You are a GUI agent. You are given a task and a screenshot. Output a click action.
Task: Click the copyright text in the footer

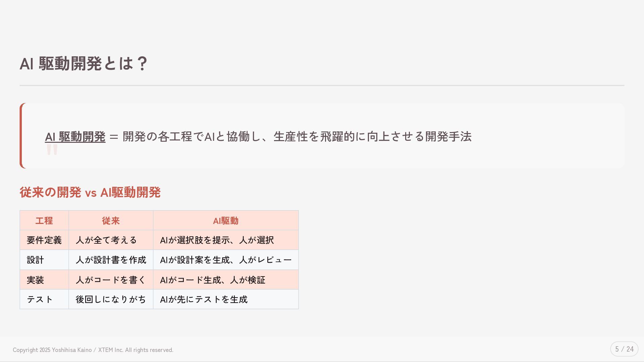click(x=93, y=350)
